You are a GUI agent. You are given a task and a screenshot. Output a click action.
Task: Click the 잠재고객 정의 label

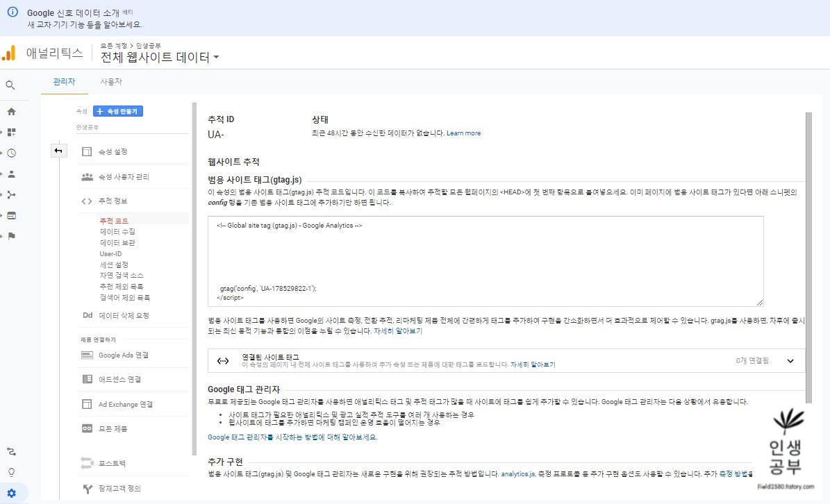click(119, 489)
